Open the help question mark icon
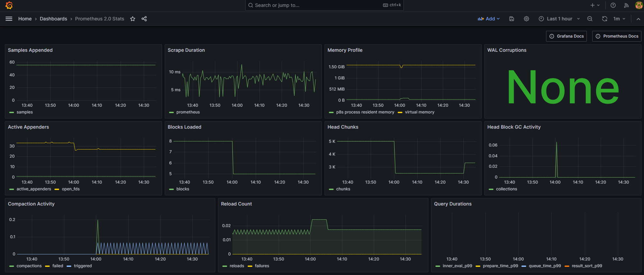 point(613,5)
